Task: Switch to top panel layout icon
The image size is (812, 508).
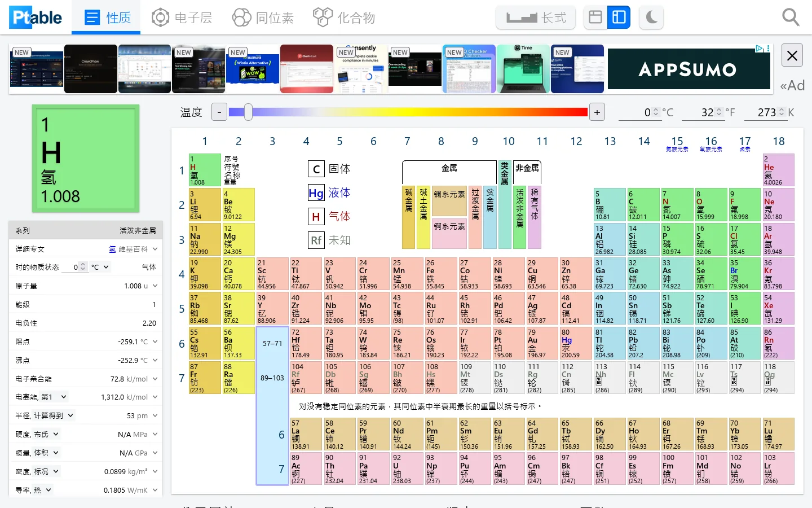Action: click(x=595, y=17)
